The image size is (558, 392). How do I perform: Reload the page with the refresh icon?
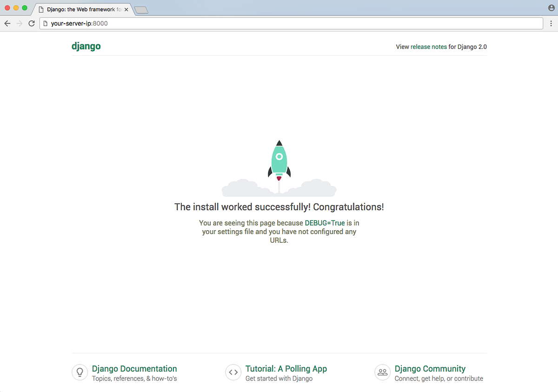[x=31, y=23]
